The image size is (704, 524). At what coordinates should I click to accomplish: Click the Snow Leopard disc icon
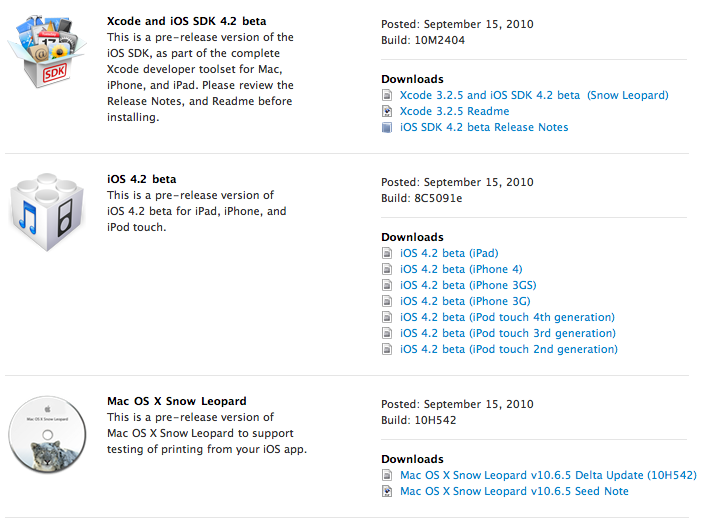click(x=47, y=434)
